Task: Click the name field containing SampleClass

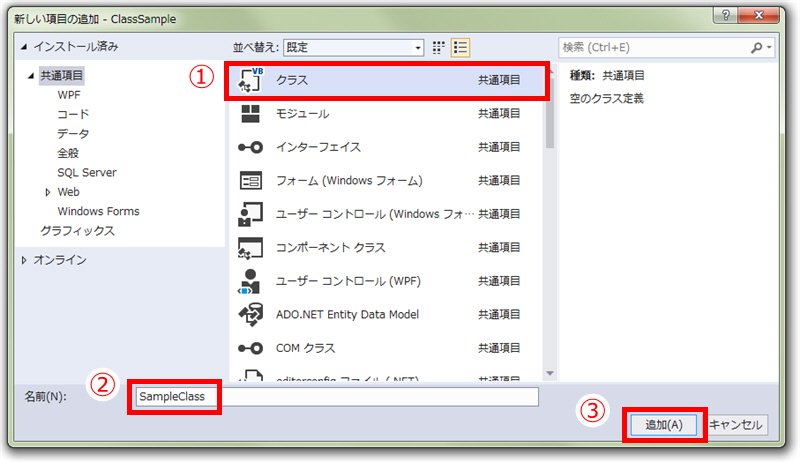Action: [337, 397]
